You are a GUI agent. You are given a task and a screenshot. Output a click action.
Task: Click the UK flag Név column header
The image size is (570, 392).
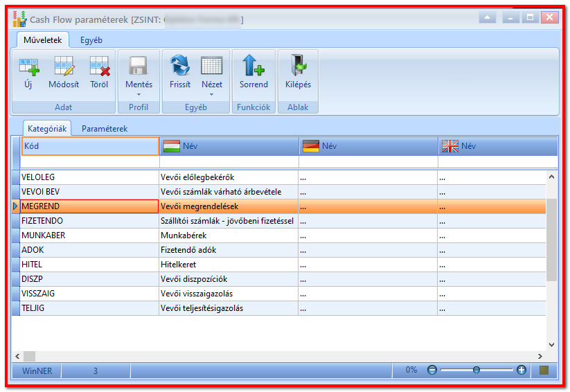(498, 146)
